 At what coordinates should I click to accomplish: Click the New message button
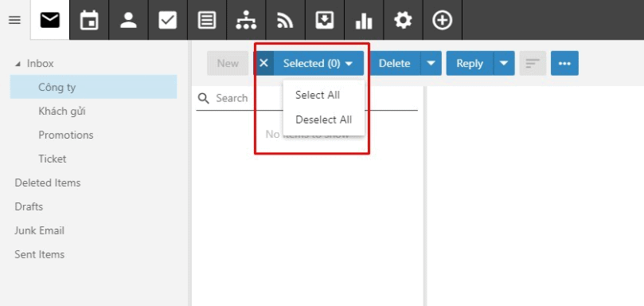(228, 63)
